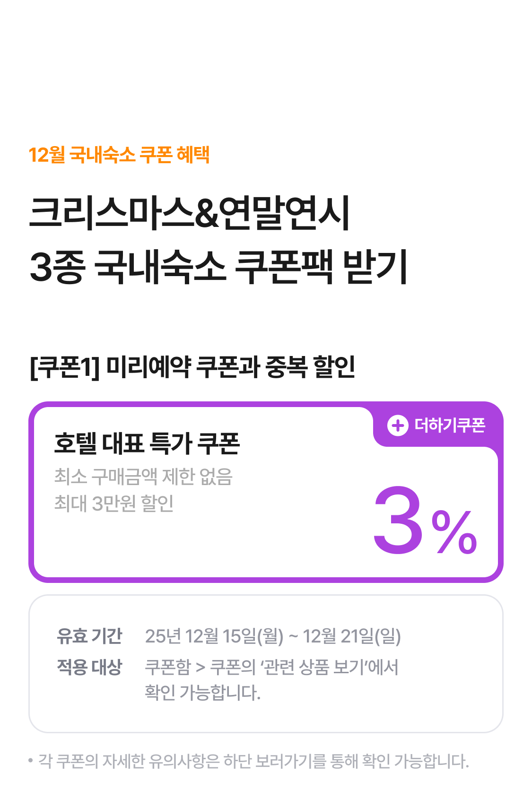532x790 pixels.
Task: Select the 호텔 대표 특가 쿠폰 title
Action: point(147,443)
